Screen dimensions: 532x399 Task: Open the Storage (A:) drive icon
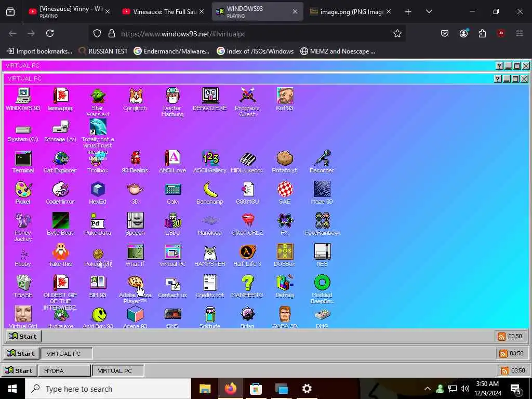point(60,131)
